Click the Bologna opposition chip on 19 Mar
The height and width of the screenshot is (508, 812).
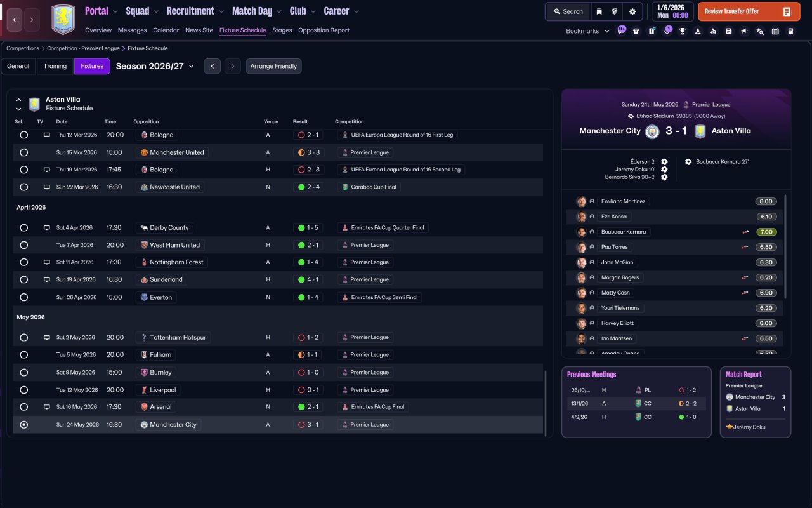(157, 170)
